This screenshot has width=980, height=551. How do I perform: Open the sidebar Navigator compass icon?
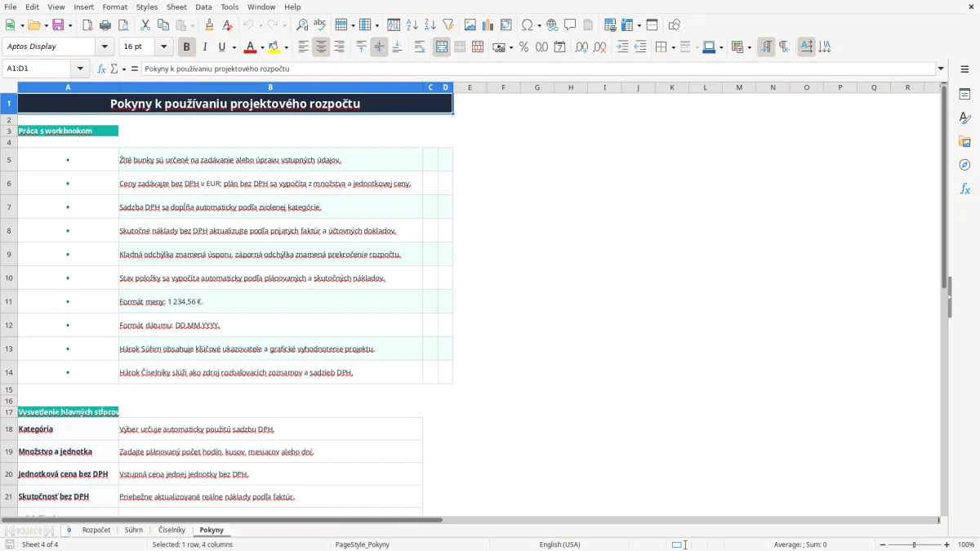coord(964,165)
